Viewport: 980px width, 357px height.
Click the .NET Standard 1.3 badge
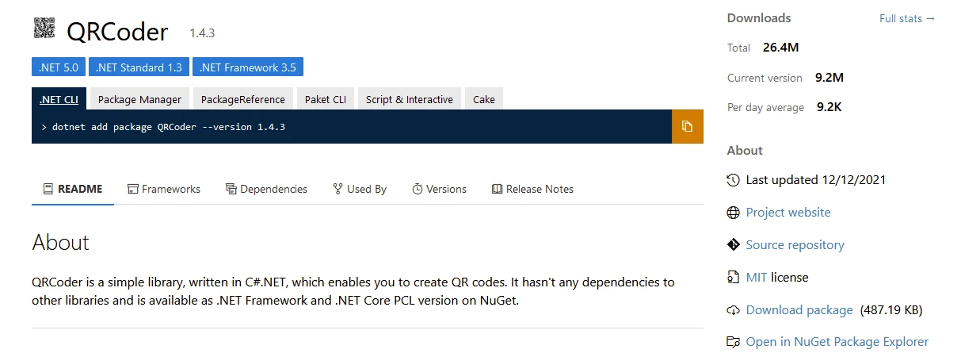(x=139, y=67)
